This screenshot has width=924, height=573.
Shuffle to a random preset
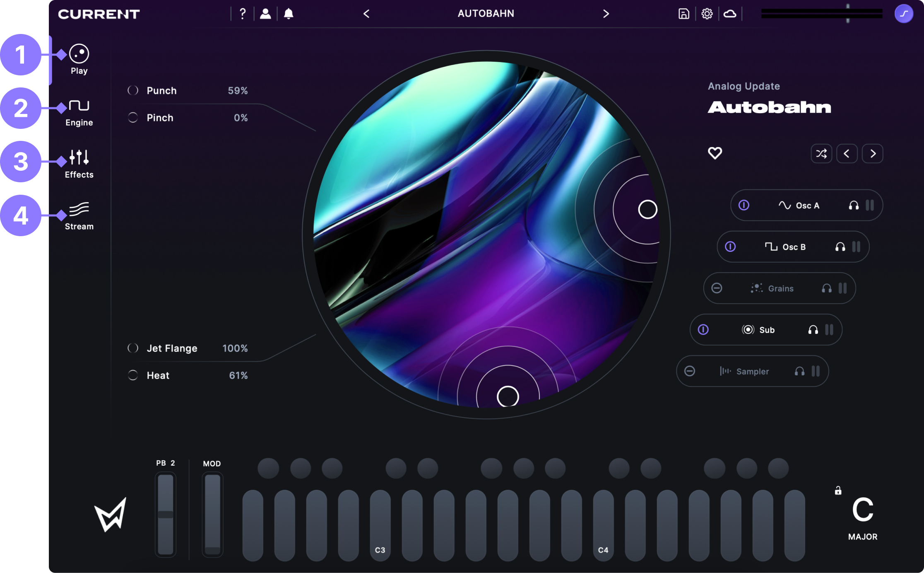point(821,154)
